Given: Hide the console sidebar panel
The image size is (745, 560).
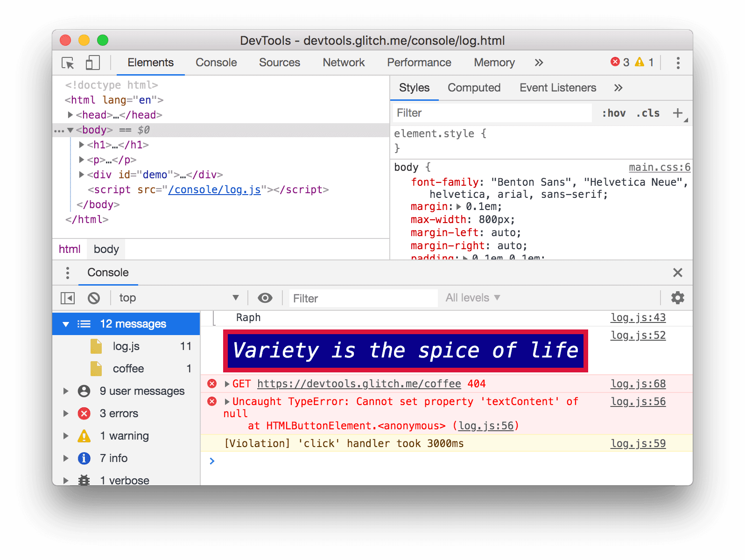Looking at the screenshot, I should (x=68, y=298).
